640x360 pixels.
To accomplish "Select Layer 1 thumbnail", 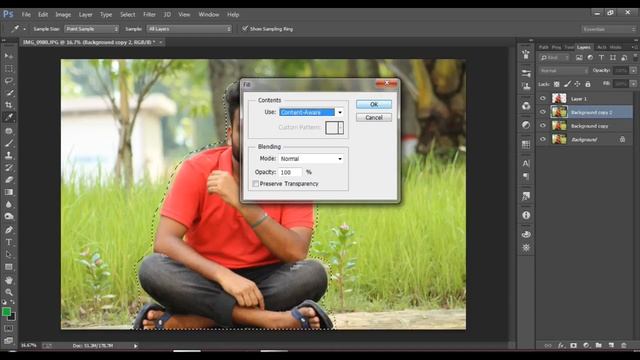I will point(559,98).
